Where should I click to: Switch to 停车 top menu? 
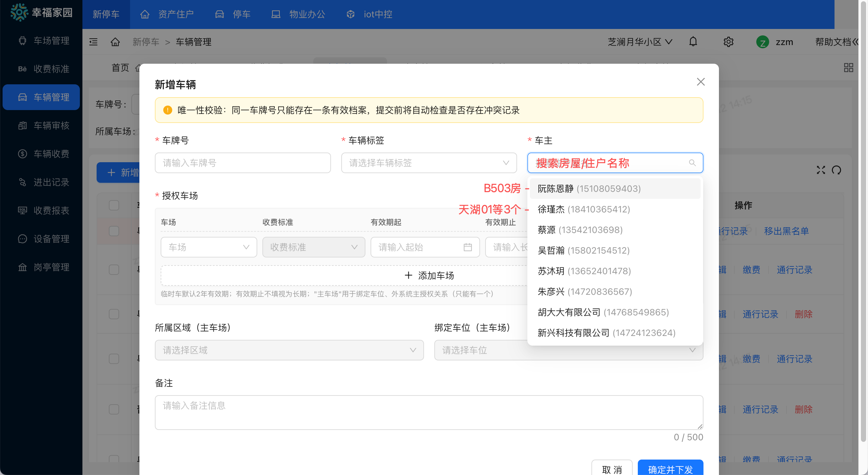click(x=233, y=14)
